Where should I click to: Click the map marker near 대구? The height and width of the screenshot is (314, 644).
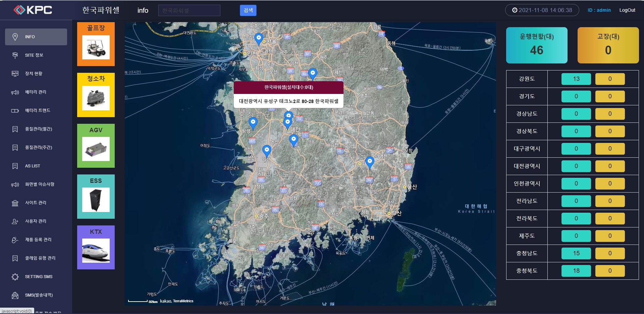coord(370,161)
